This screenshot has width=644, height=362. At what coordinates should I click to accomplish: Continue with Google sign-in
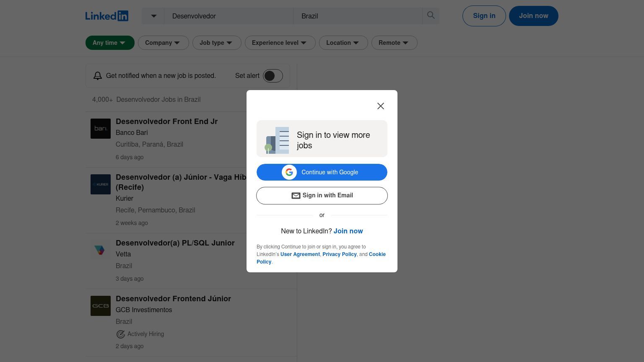tap(322, 172)
